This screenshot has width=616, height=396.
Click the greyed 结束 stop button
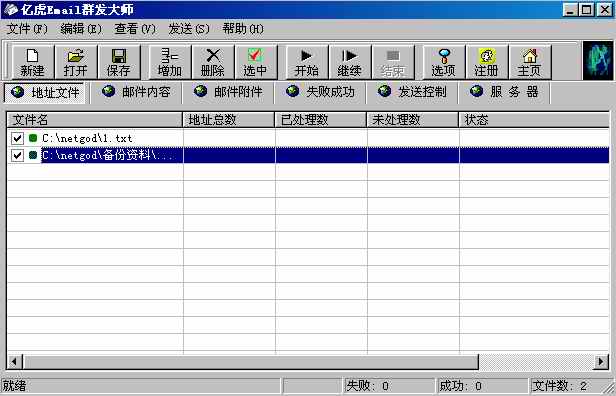pyautogui.click(x=393, y=62)
